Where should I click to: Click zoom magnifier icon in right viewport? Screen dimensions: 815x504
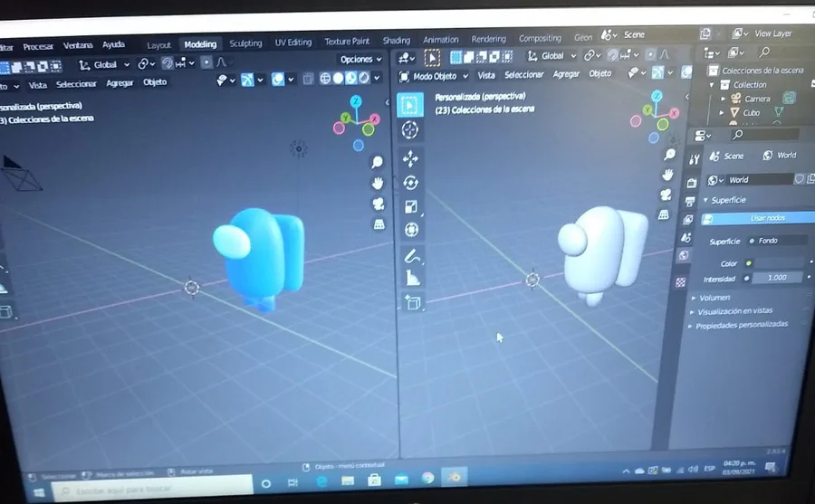[669, 155]
